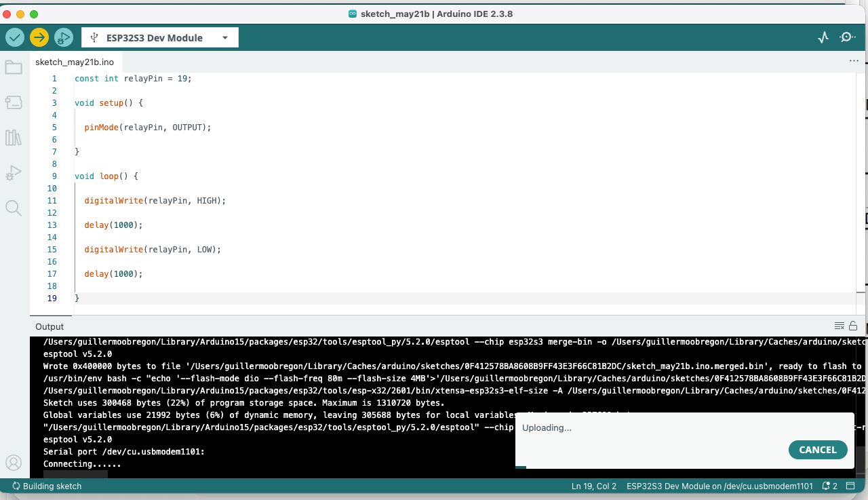
Task: Click the Output panel title
Action: tap(50, 326)
